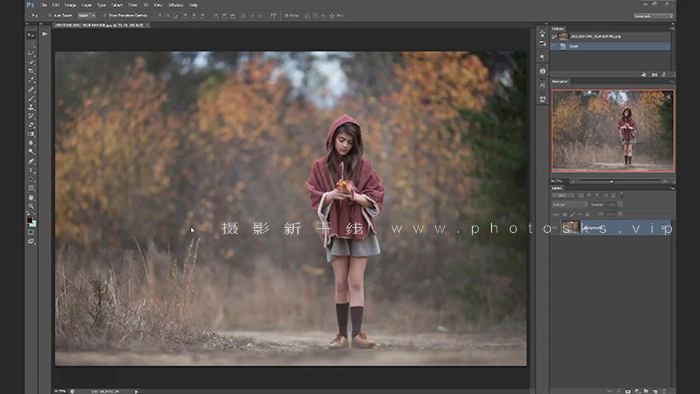Open the Normal blend mode dropdown
Viewport: 700px width, 394px height.
[570, 205]
